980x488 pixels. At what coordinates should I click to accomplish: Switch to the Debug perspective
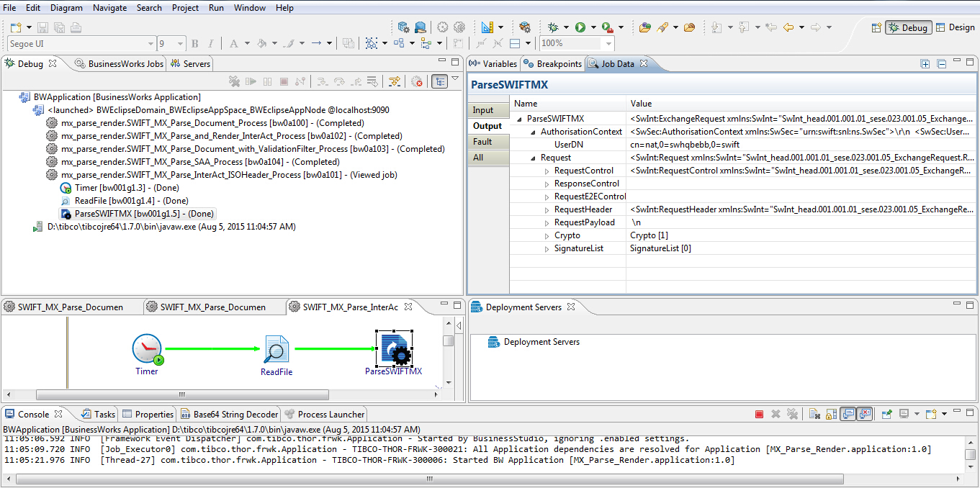click(909, 27)
